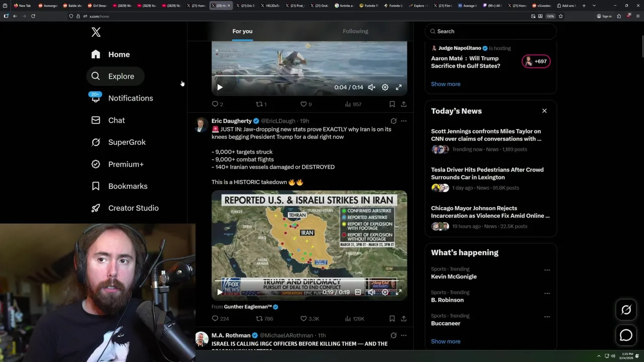Toggle captions on Fox News video

click(358, 292)
